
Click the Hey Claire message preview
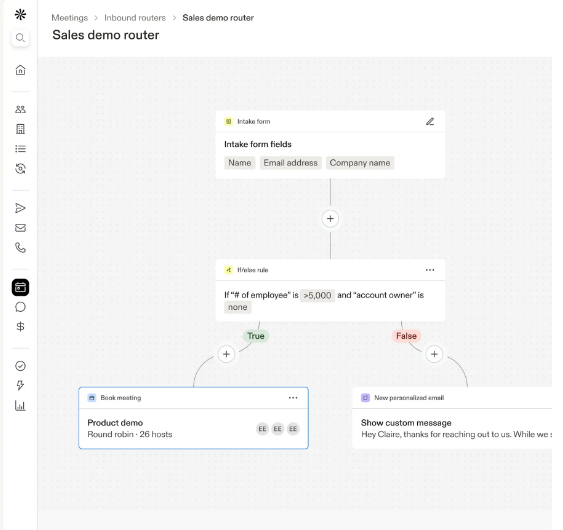[456, 434]
